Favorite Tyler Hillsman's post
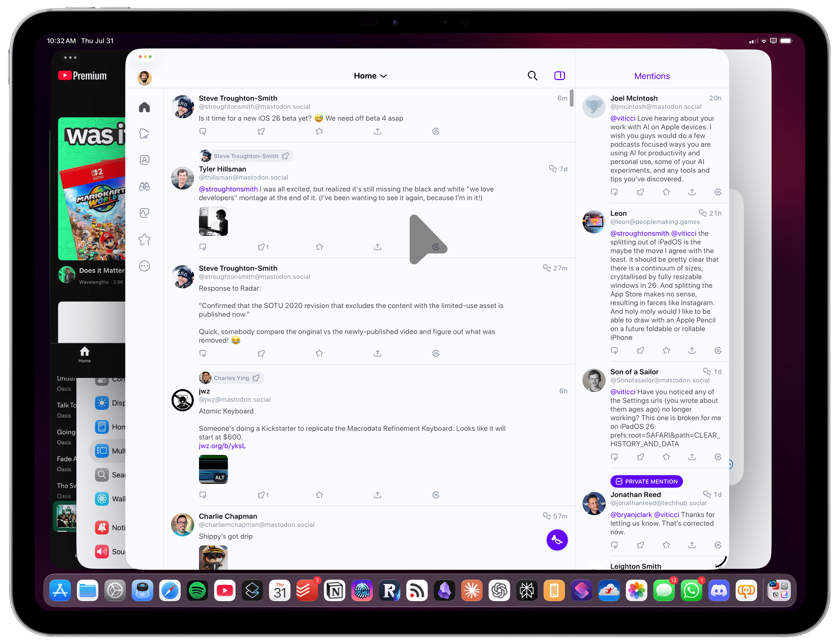The height and width of the screenshot is (644, 840). 319,247
